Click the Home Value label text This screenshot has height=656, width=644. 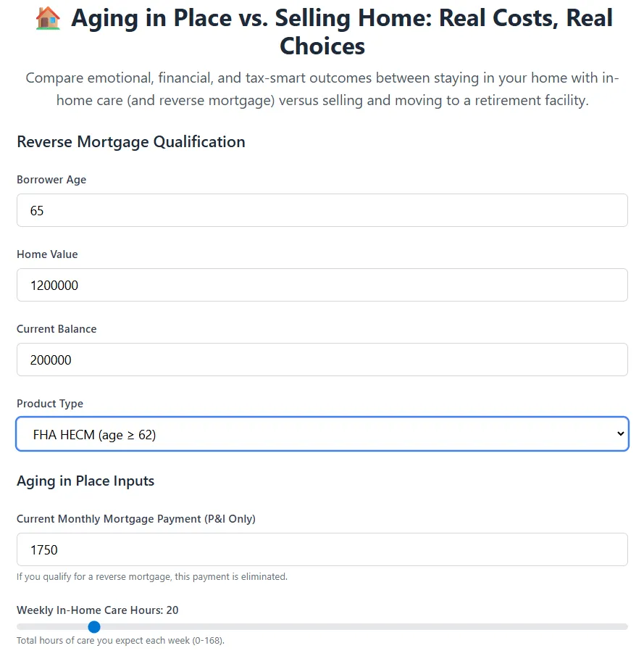pos(47,254)
